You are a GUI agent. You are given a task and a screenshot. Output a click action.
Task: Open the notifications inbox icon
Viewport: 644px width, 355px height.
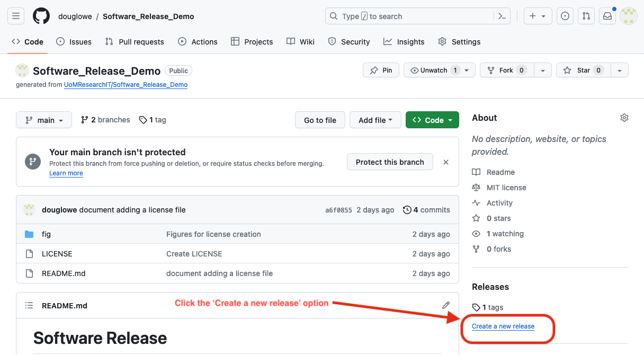607,16
